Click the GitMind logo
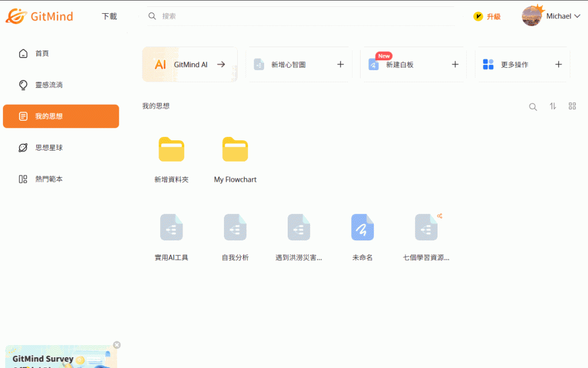The image size is (588, 368). coord(40,16)
